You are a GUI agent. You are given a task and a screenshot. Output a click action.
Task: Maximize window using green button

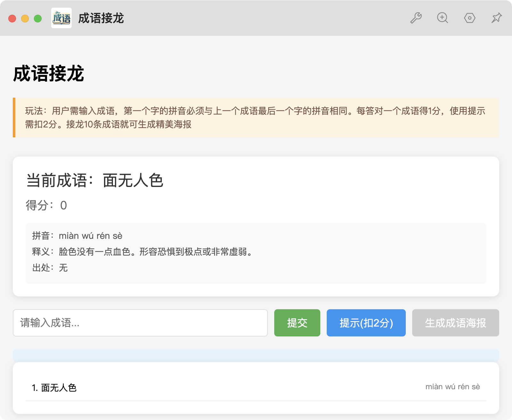point(38,19)
